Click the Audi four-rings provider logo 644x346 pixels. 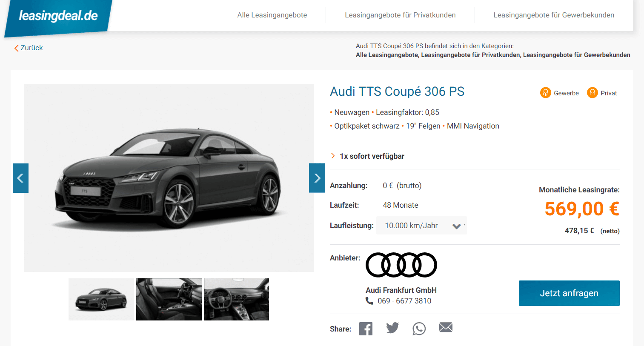(401, 265)
